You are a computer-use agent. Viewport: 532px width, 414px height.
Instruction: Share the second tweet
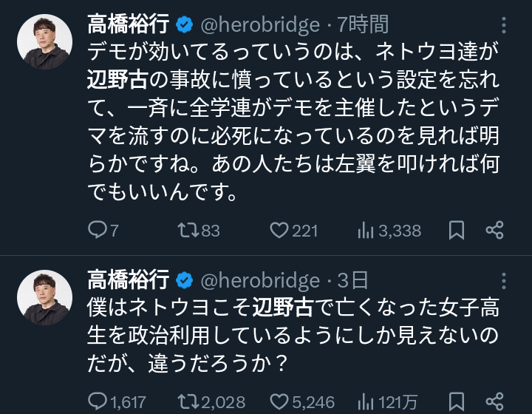(x=494, y=402)
